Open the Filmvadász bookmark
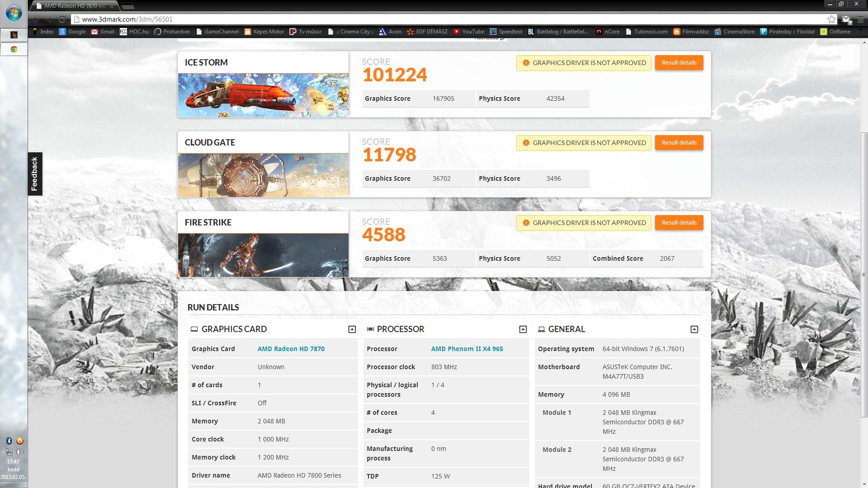 pos(691,32)
